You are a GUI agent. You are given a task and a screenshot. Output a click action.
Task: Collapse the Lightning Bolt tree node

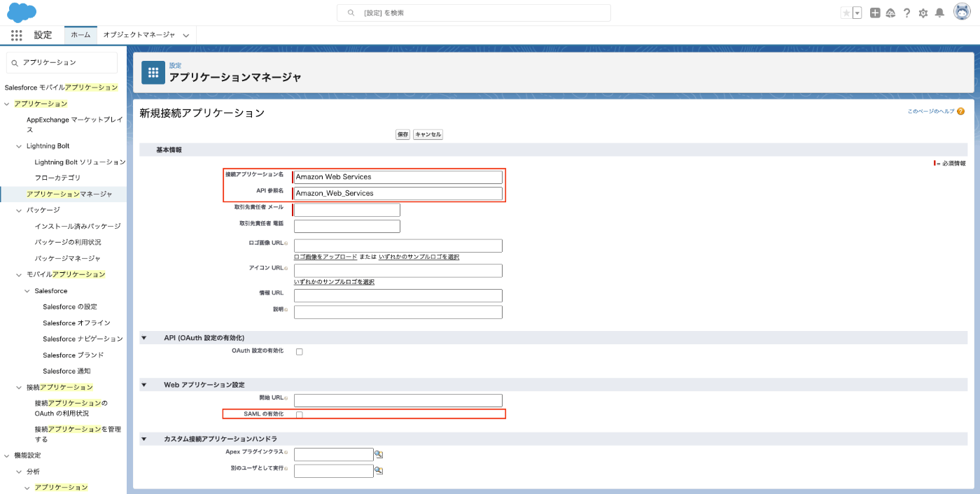point(19,146)
